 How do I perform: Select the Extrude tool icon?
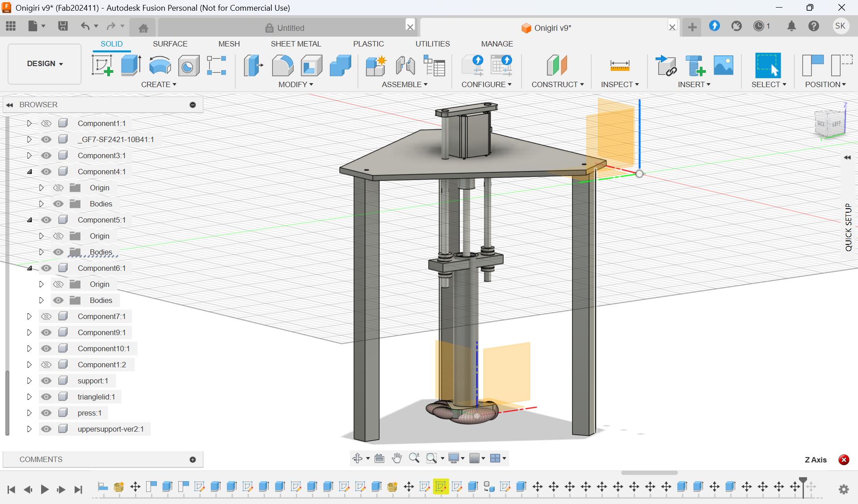[131, 65]
